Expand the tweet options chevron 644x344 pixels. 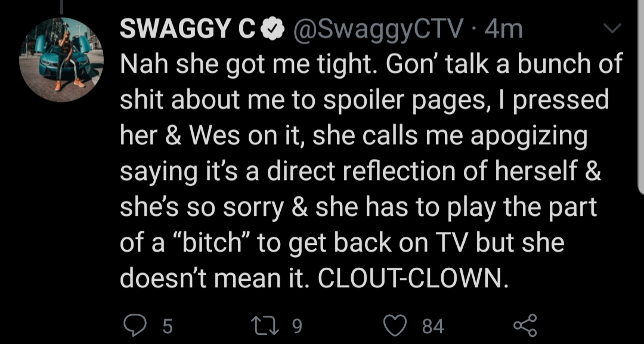pos(612,29)
